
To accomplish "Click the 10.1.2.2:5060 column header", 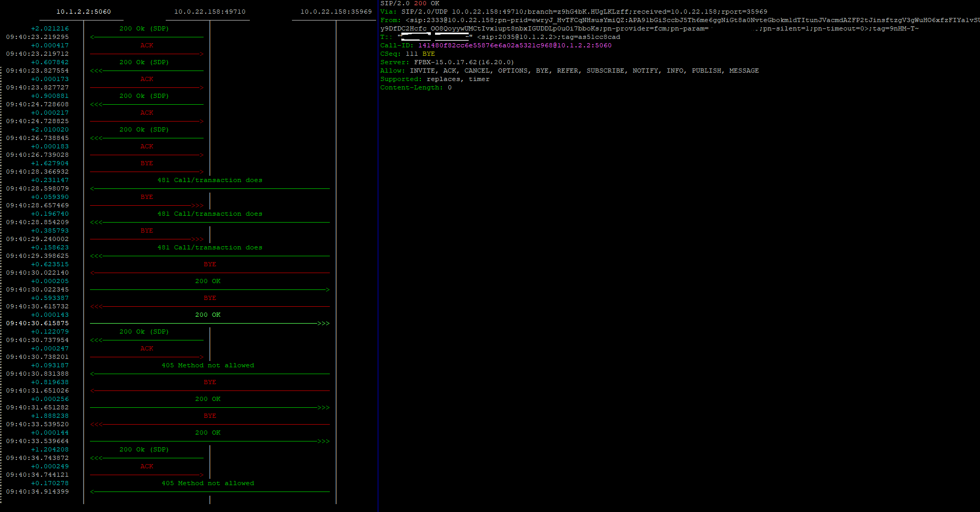I will [x=83, y=12].
